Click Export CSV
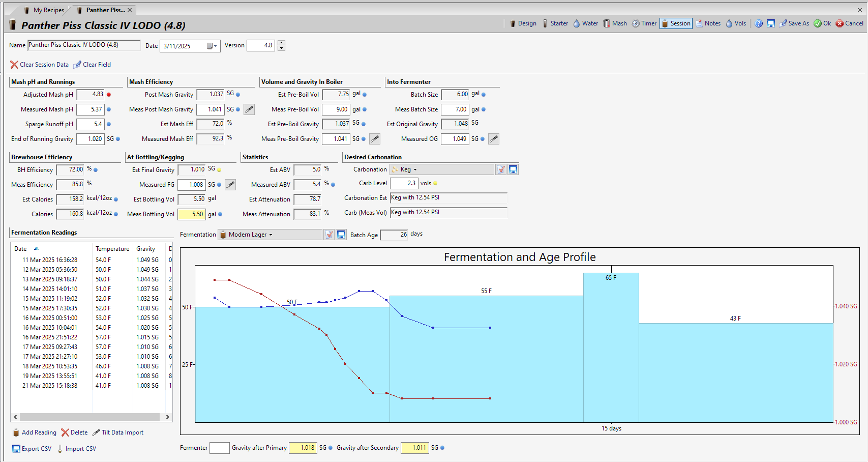 (x=32, y=449)
